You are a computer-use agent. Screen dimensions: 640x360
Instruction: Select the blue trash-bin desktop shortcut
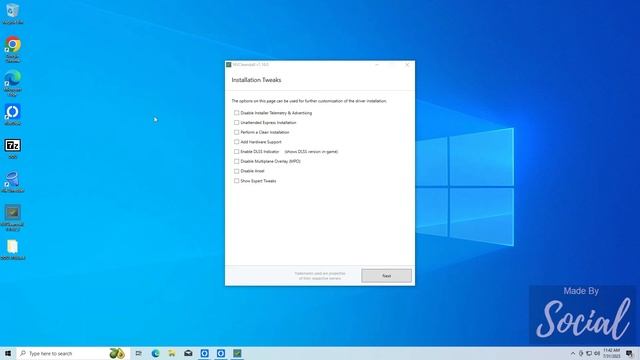point(13,182)
